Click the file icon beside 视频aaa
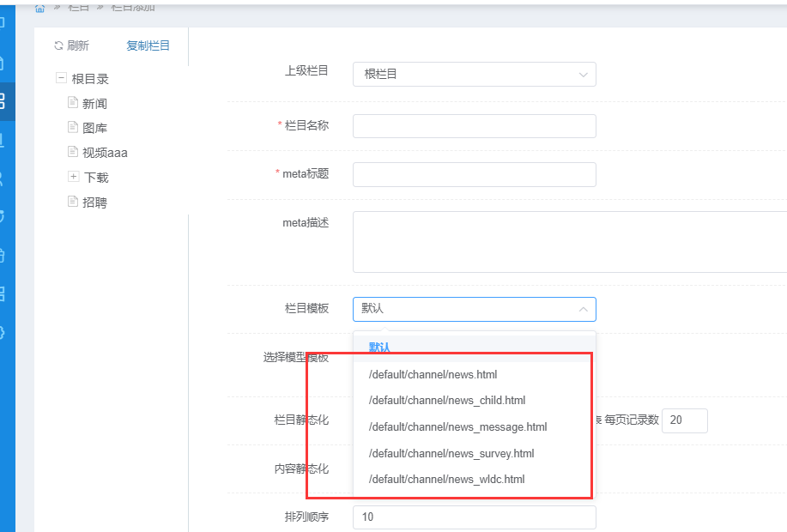The width and height of the screenshot is (787, 532). pyautogui.click(x=73, y=151)
